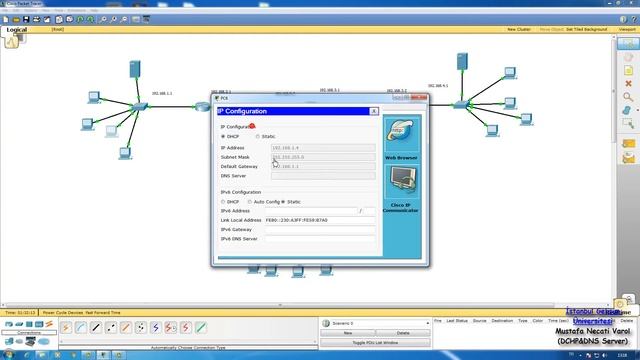Click Power Cycle Devices
This screenshot has height=360, width=640.
tap(63, 313)
